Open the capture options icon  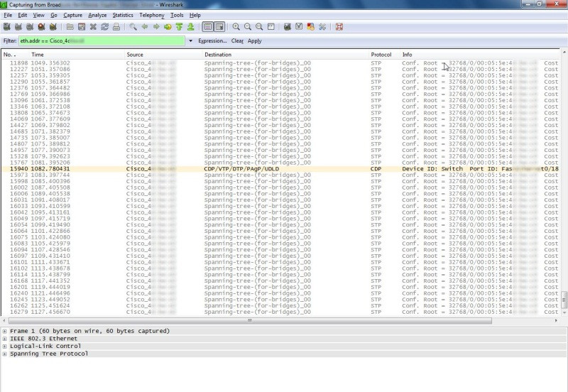[18, 27]
